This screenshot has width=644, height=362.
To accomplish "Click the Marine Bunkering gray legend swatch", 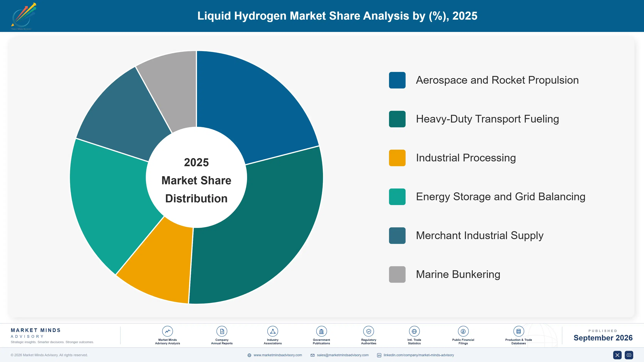I will pos(397,274).
